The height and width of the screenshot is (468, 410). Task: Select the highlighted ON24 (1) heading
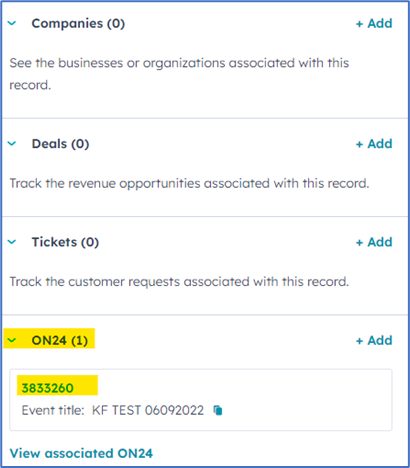pos(60,340)
